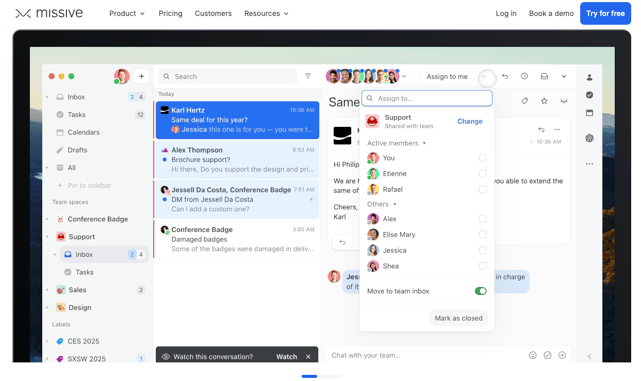Screen dimensions: 641x381
Task: Click the first carousel slide indicator
Action: [309, 376]
